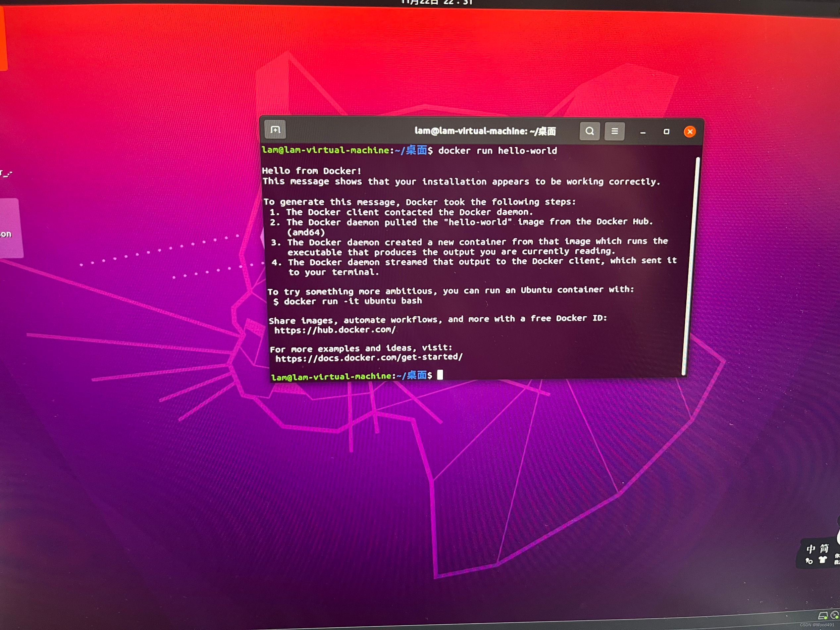Click the 'Hello from Docker!' line
The width and height of the screenshot is (840, 630).
point(311,171)
